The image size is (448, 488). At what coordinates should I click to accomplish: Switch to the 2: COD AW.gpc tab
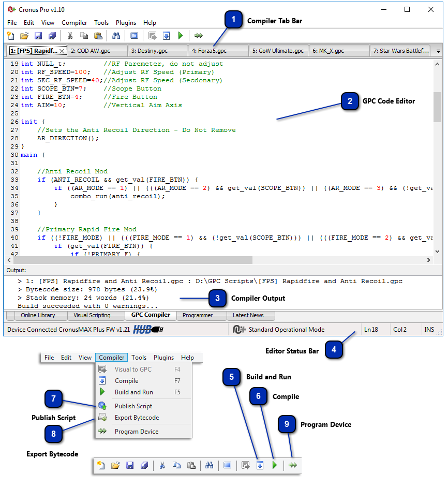point(97,51)
